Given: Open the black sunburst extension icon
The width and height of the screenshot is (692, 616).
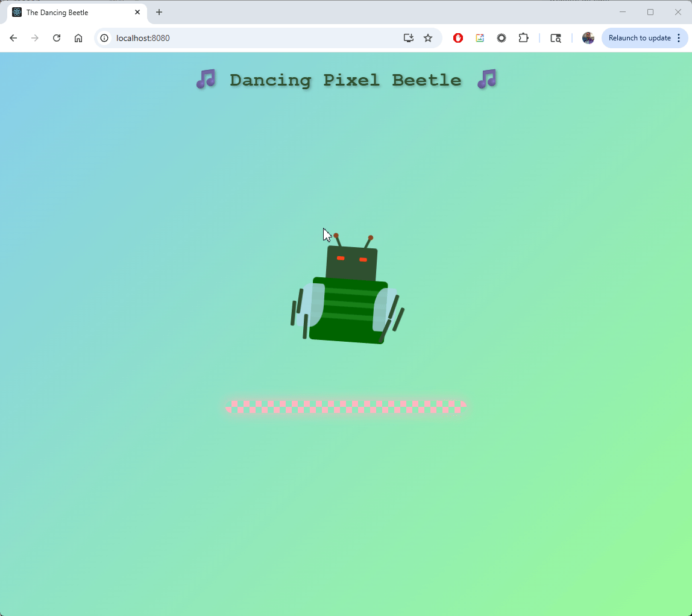Looking at the screenshot, I should [502, 38].
